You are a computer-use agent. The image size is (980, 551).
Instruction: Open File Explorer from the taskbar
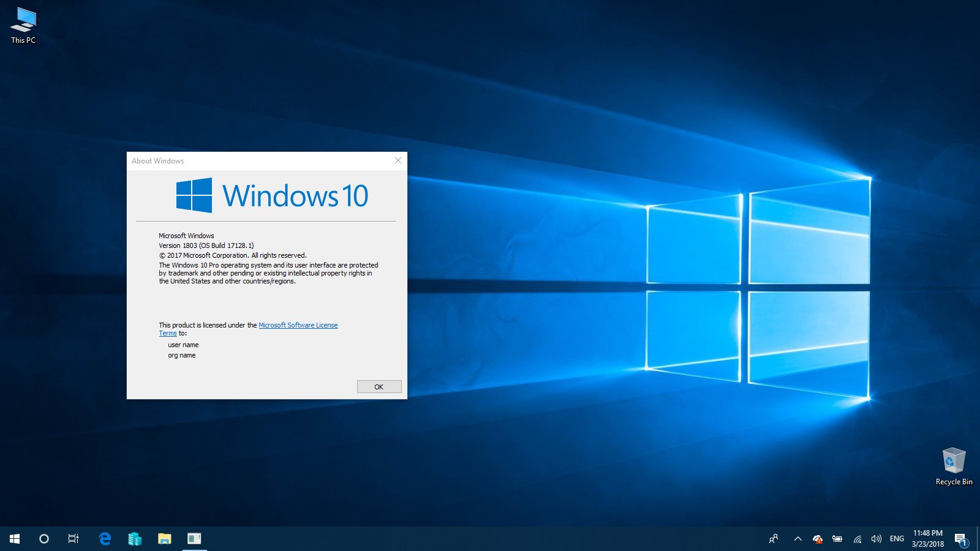pos(164,539)
